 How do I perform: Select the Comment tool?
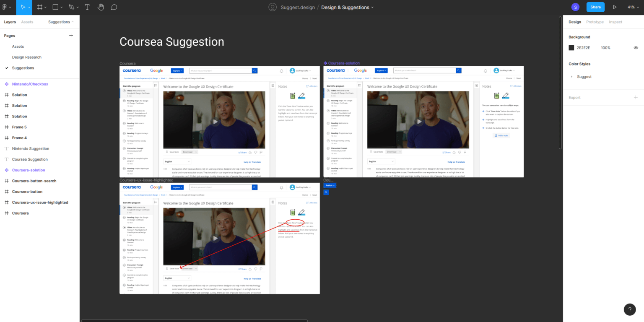tap(114, 7)
